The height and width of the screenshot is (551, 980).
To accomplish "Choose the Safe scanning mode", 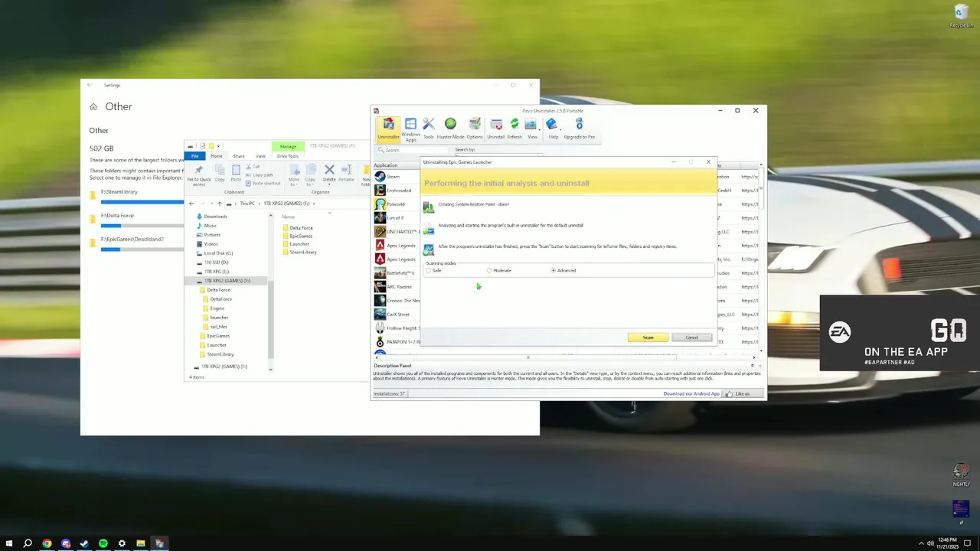I will coord(433,270).
